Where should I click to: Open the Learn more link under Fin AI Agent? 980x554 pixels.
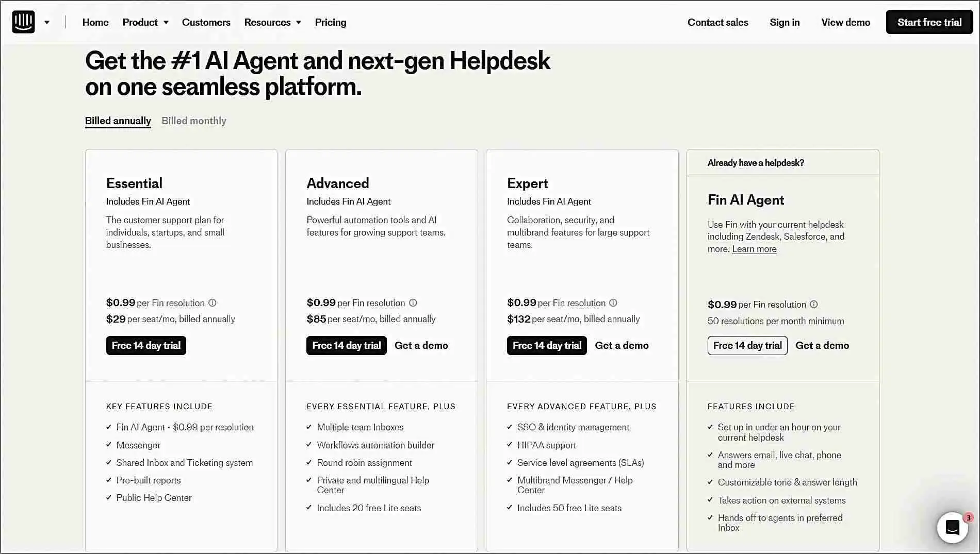(754, 249)
